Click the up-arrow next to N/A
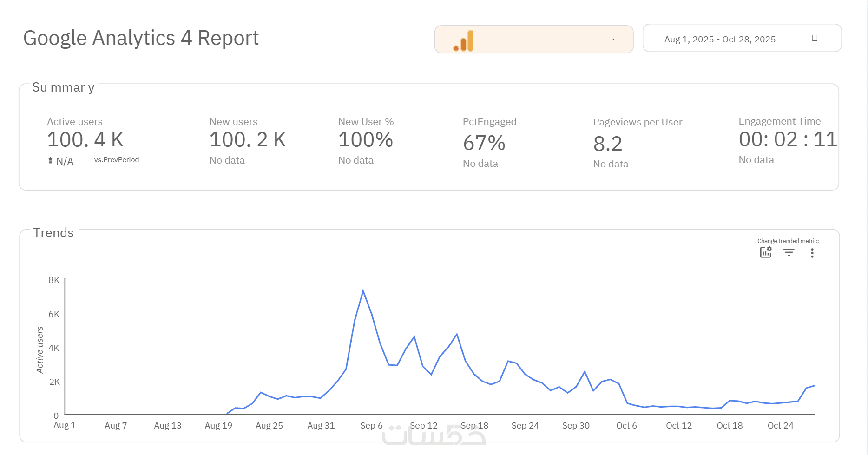This screenshot has height=455, width=868. click(50, 160)
